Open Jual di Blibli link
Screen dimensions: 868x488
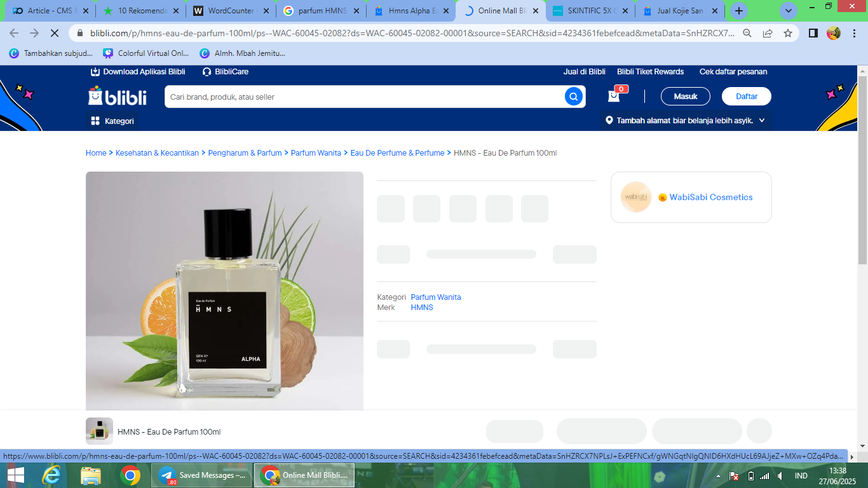point(585,72)
